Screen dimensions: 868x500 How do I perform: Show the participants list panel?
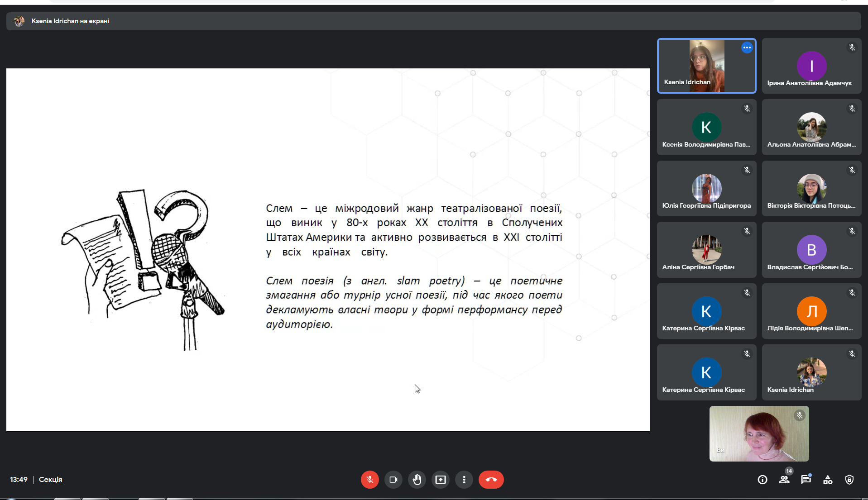(x=784, y=480)
